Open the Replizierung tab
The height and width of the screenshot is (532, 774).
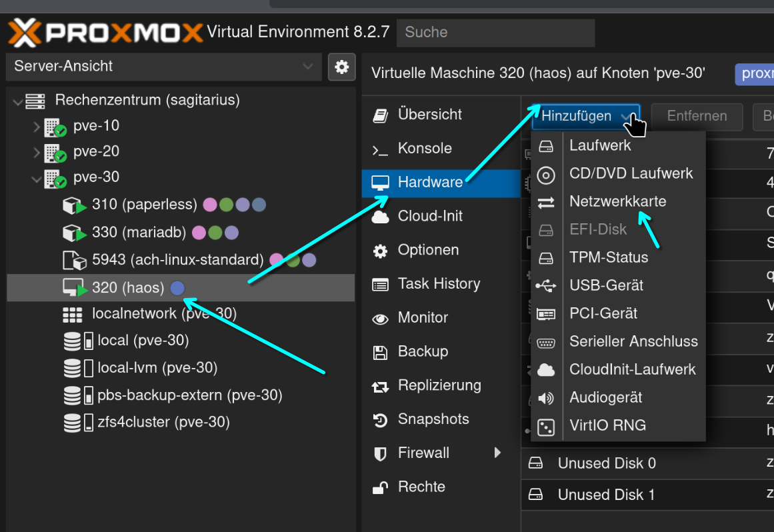pos(441,385)
